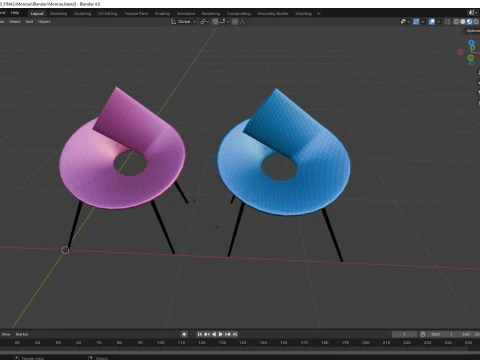Jump to the timeline end frame
480x360 pixels.
coord(235,334)
